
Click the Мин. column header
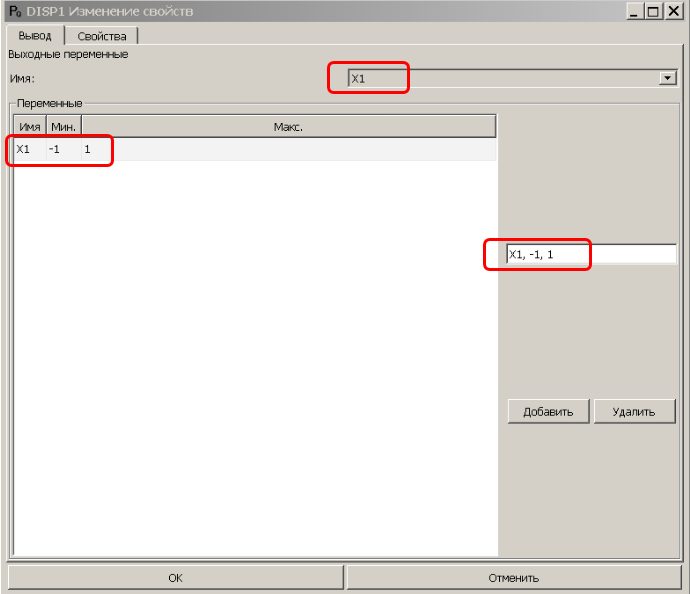click(x=64, y=127)
